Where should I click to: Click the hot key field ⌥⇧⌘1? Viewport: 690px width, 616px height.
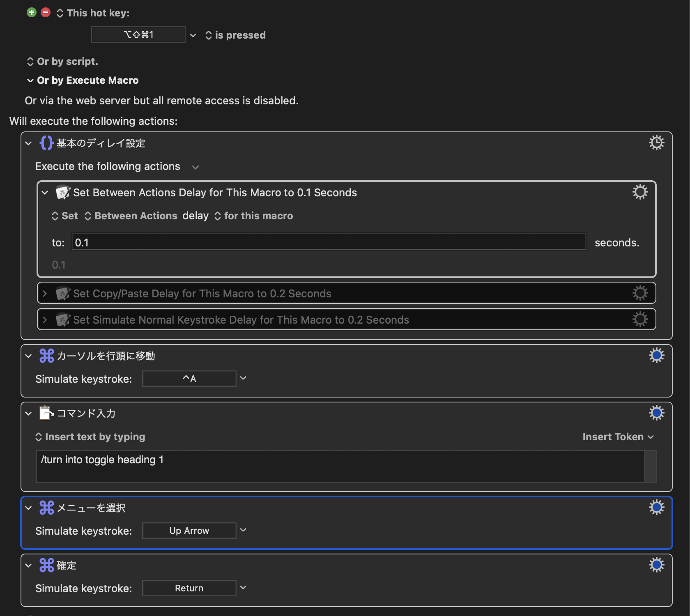click(138, 34)
